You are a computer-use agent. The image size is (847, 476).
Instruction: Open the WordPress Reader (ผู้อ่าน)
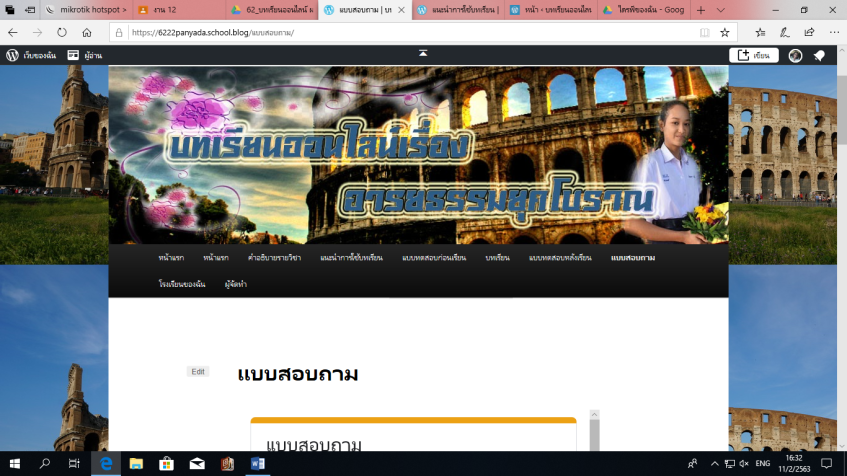click(85, 56)
